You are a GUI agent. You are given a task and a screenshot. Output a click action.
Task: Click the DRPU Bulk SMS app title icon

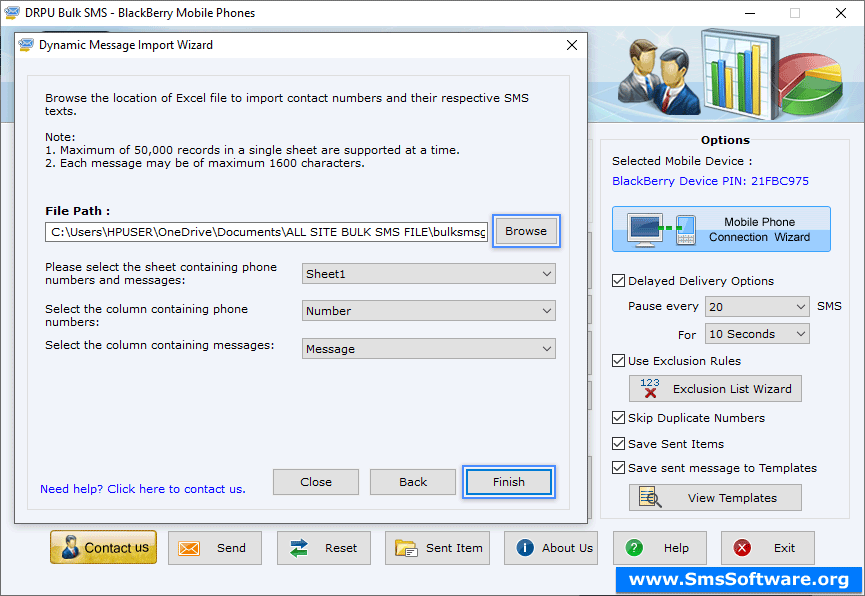(x=12, y=13)
